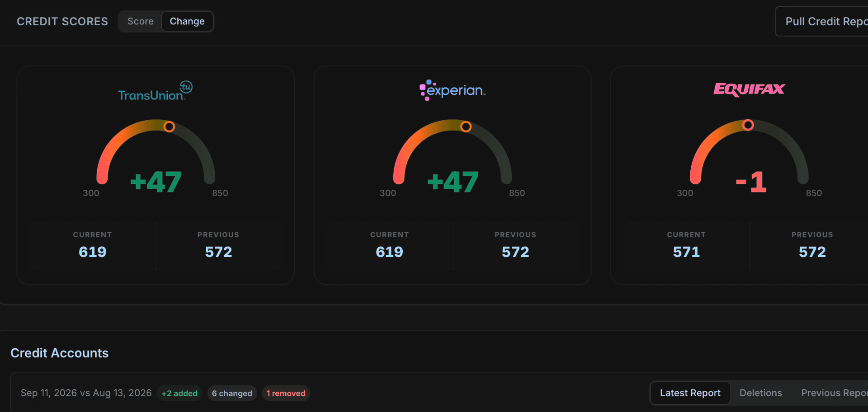Open the Deletions tab
The width and height of the screenshot is (868, 412).
point(761,393)
